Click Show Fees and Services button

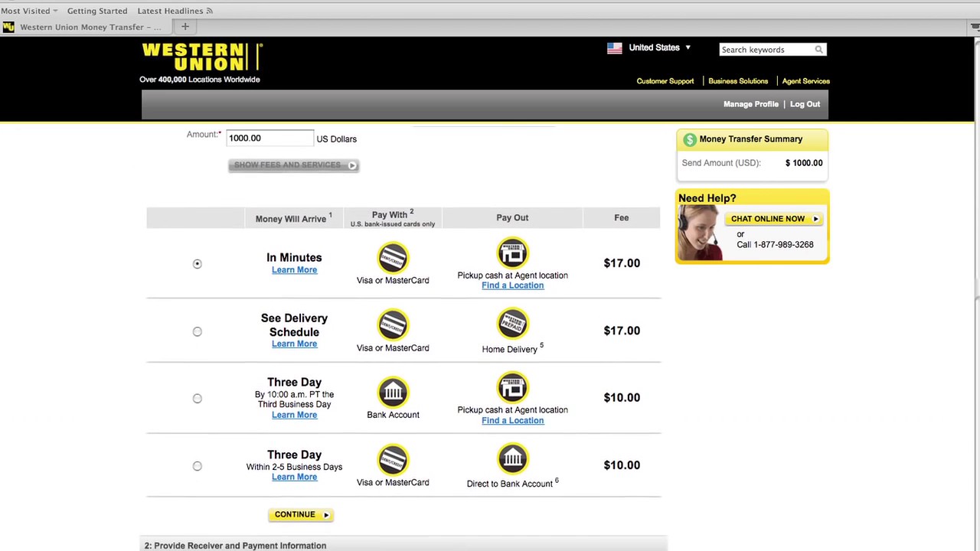tap(293, 165)
